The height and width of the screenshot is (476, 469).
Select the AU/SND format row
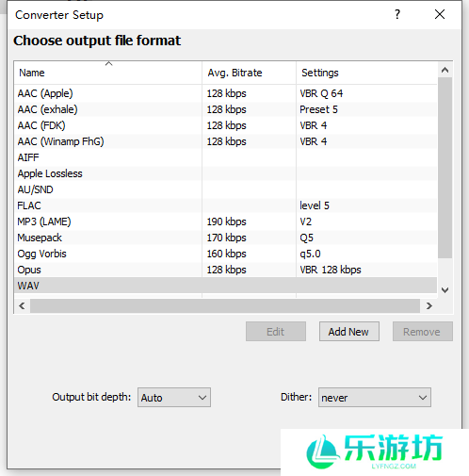tap(225, 189)
